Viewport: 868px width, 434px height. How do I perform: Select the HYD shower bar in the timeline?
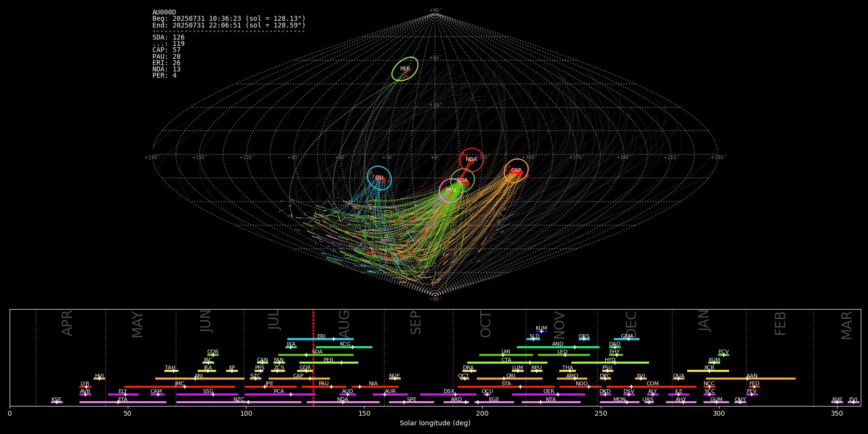click(610, 363)
